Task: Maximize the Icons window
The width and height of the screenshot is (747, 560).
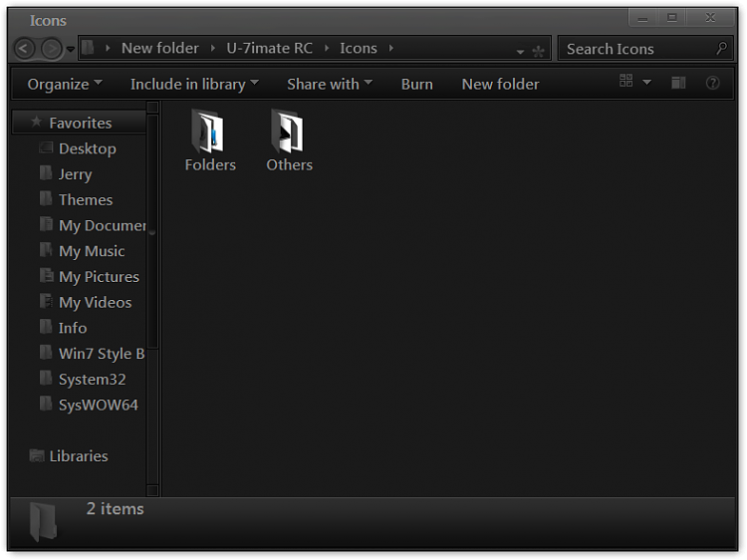Action: click(x=671, y=18)
